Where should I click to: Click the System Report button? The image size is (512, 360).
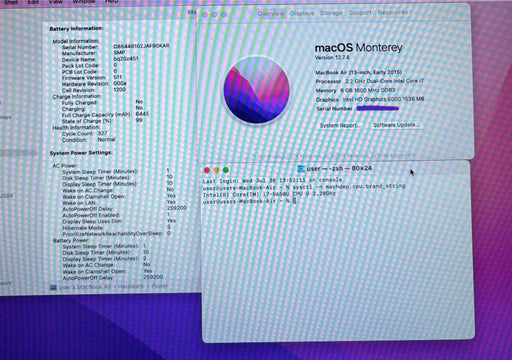click(340, 125)
